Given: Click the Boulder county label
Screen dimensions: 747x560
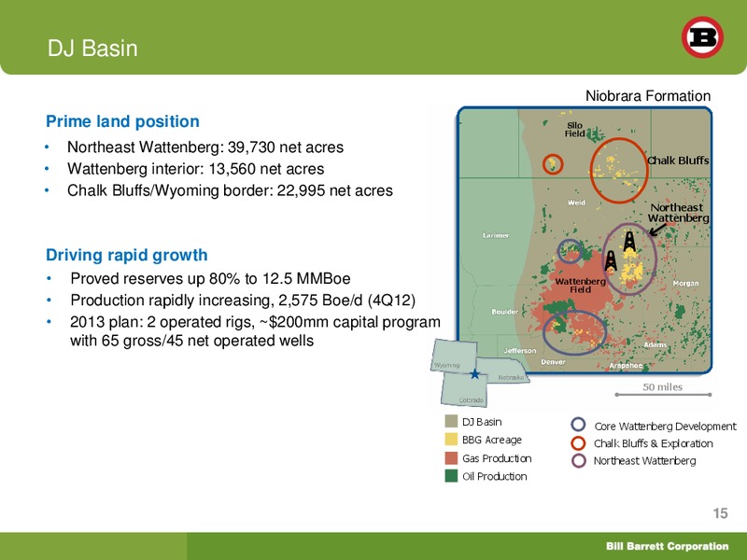Looking at the screenshot, I should (x=505, y=312).
